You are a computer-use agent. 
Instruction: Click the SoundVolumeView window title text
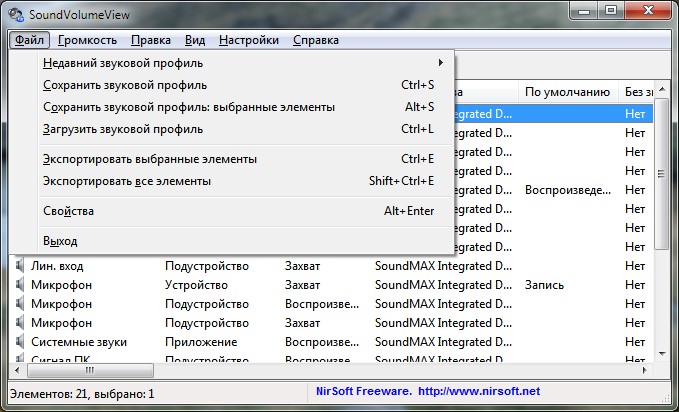click(79, 15)
